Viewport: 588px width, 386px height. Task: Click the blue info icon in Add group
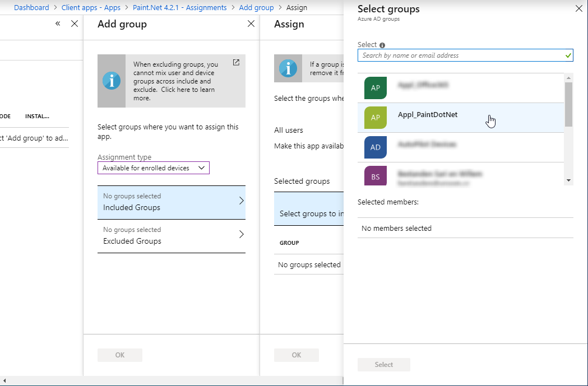[112, 81]
